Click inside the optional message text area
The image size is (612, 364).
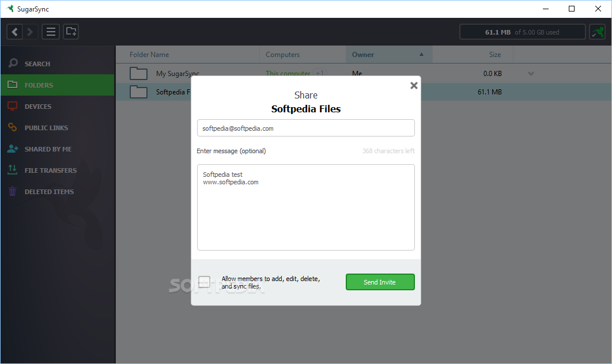coord(305,207)
